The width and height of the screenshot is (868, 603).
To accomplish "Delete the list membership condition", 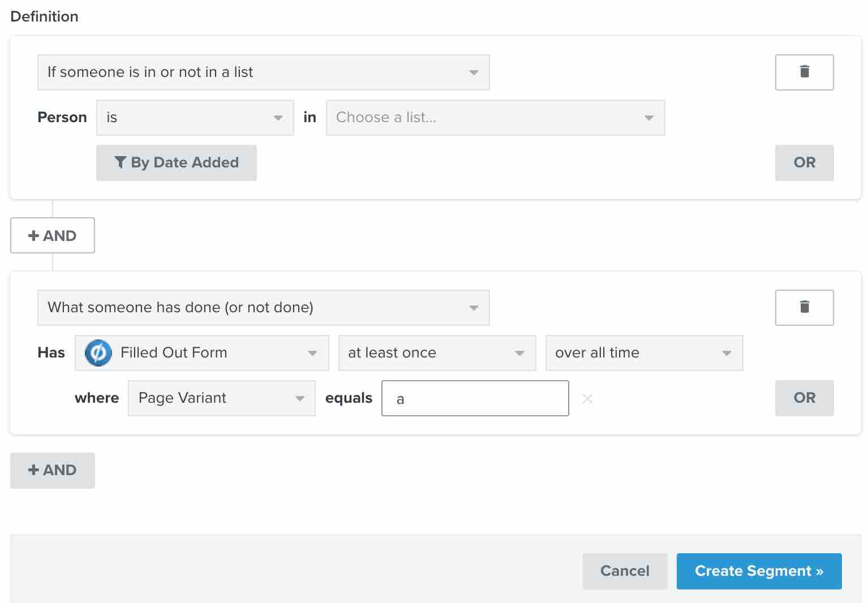I will [804, 72].
